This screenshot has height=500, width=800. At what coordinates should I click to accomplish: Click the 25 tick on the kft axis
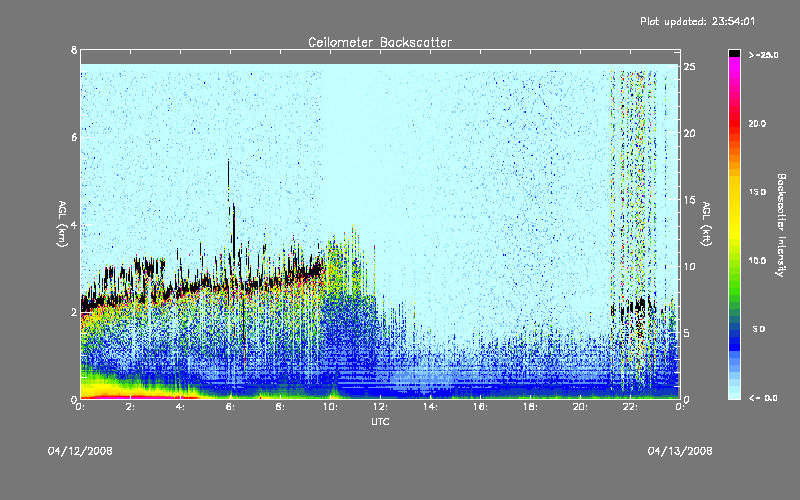[x=690, y=67]
